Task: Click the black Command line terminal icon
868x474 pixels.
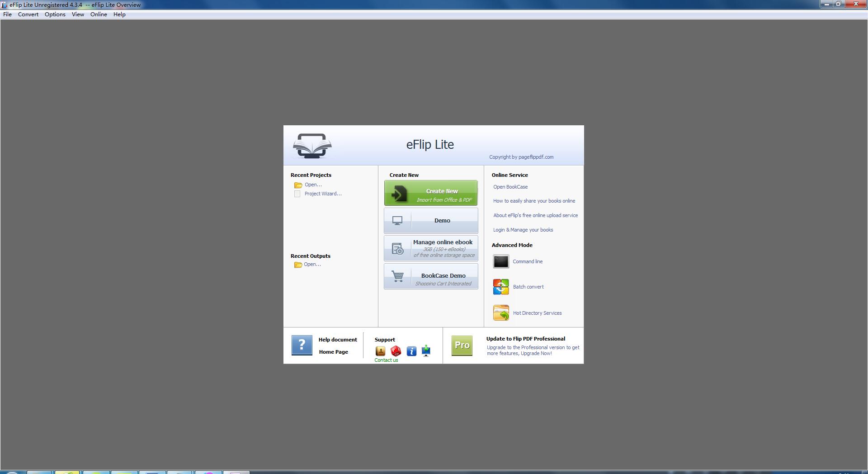Action: [x=501, y=261]
